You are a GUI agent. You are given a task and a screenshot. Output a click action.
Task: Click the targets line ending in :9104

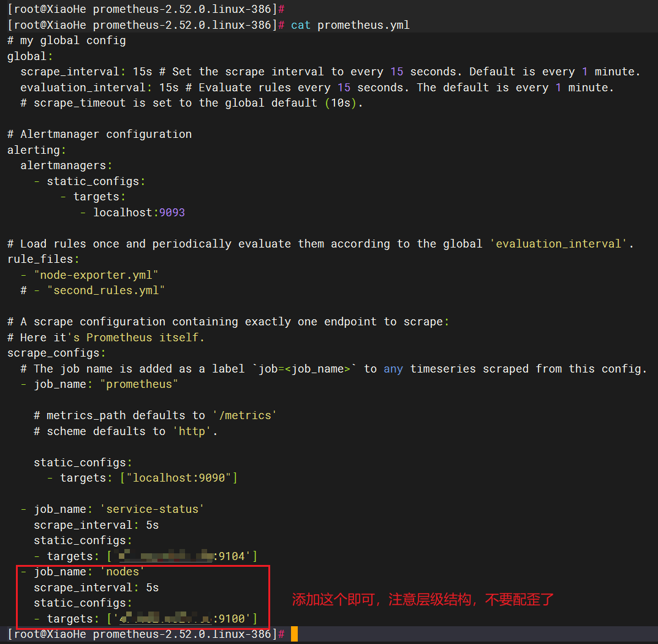tap(146, 556)
